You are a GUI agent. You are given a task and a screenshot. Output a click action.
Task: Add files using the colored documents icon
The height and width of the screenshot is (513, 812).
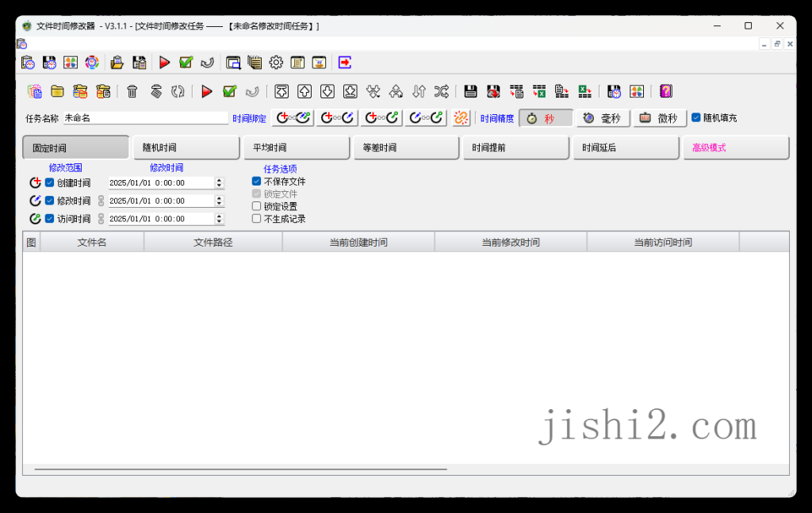pos(35,92)
